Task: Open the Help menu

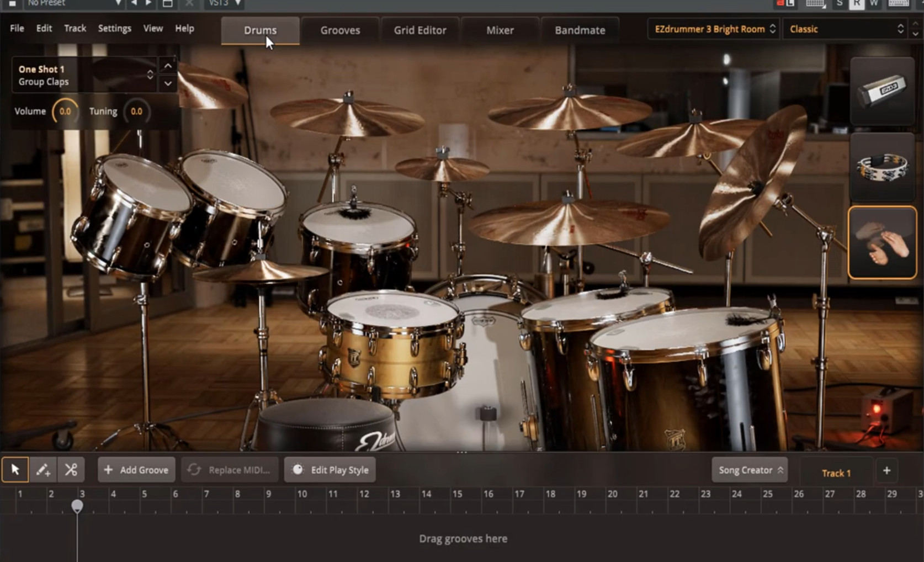Action: pos(185,28)
